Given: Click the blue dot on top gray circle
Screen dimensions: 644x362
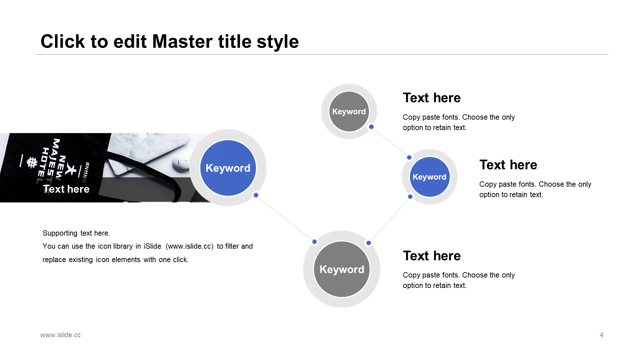Looking at the screenshot, I should tap(371, 127).
